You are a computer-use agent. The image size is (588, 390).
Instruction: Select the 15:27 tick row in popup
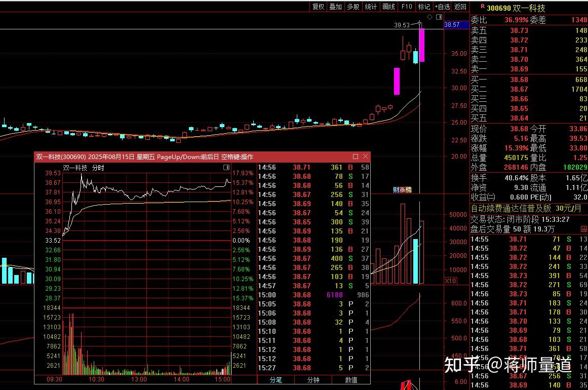[313, 368]
